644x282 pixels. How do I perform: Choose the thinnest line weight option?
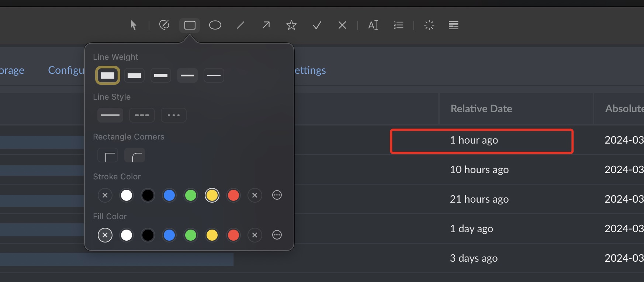click(214, 75)
